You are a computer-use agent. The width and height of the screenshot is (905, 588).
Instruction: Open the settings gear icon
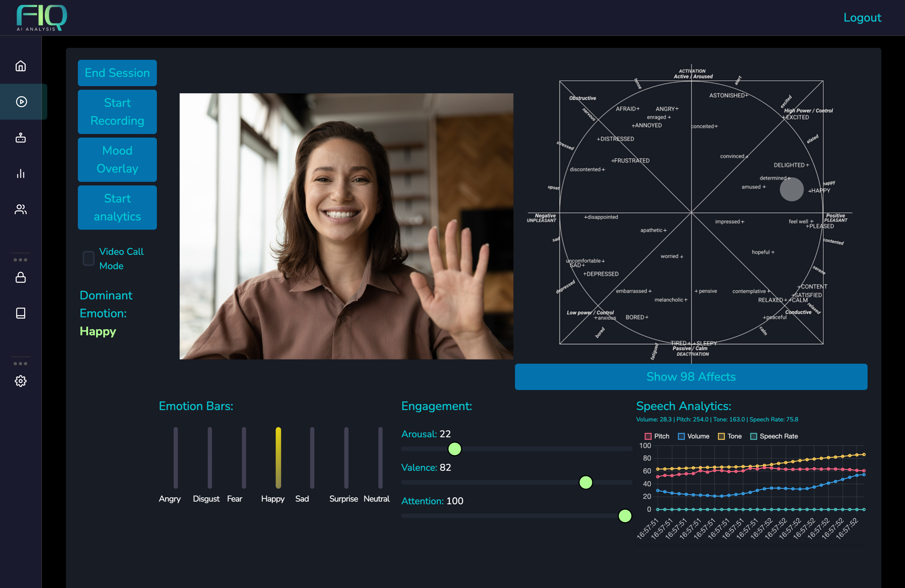[21, 381]
